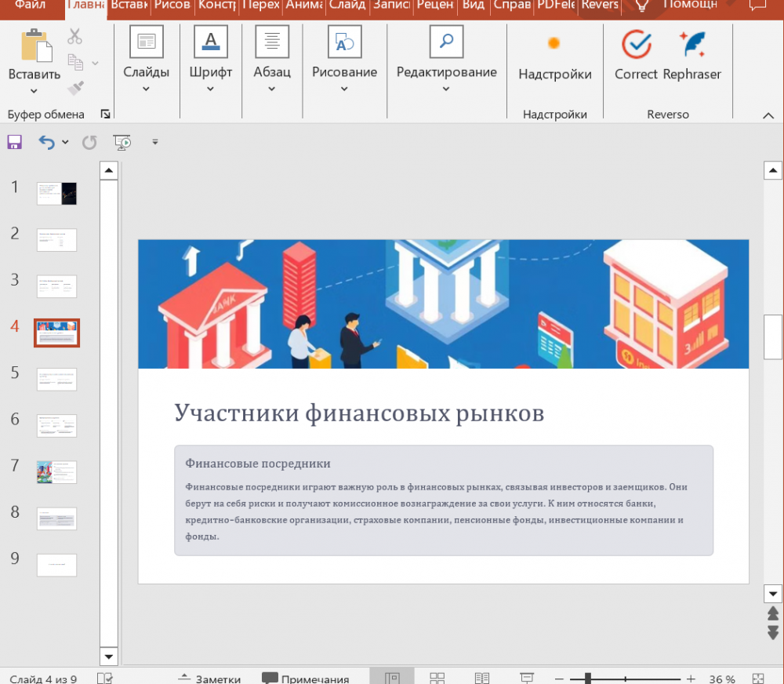Toggle the Заметки notes pane
This screenshot has width=784, height=684.
(x=209, y=679)
